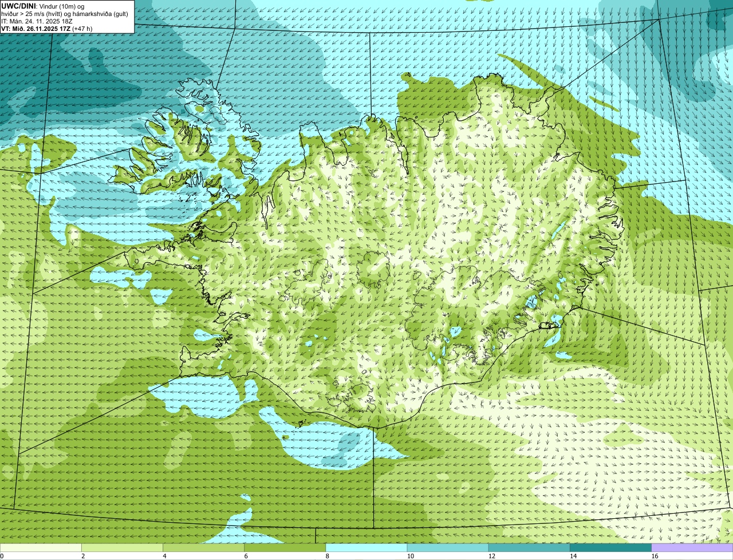This screenshot has width=733, height=560.
Task: Click the scale label '8'
Action: pos(328,556)
